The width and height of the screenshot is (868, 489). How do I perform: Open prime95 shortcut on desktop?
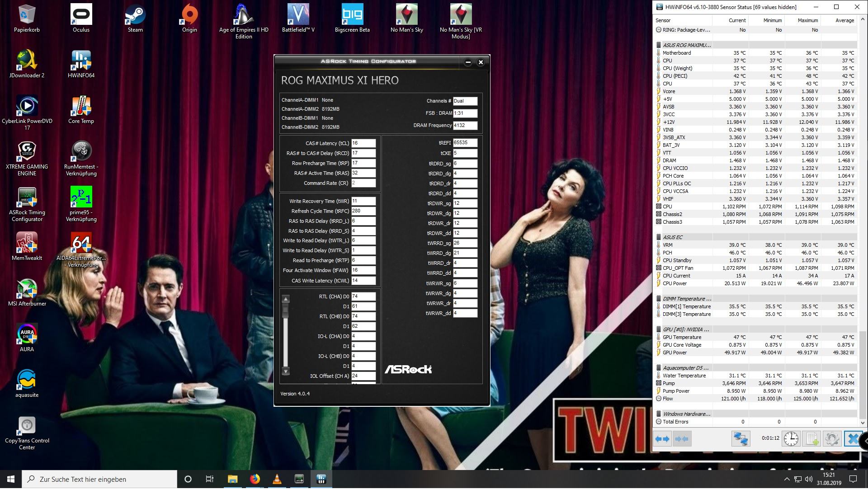[81, 204]
